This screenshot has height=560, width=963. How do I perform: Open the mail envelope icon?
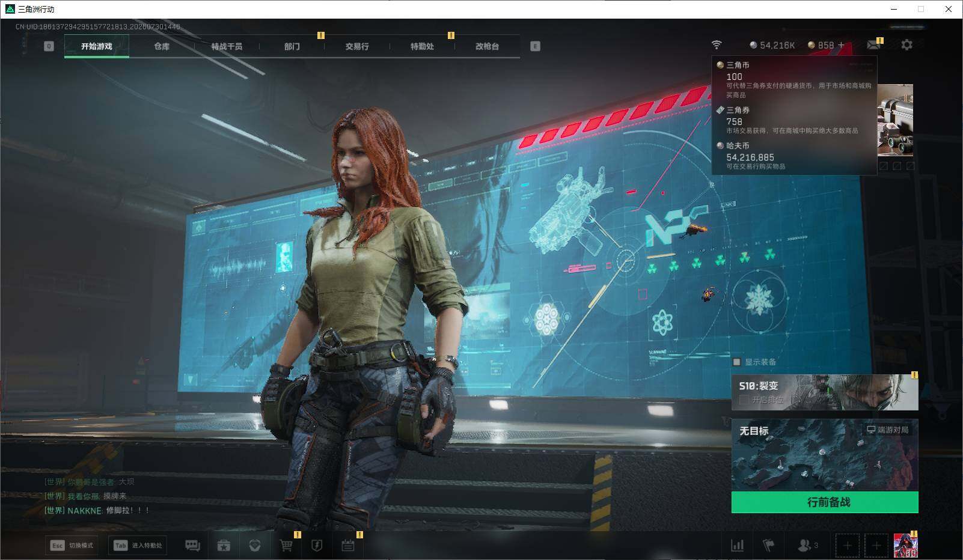pyautogui.click(x=873, y=45)
